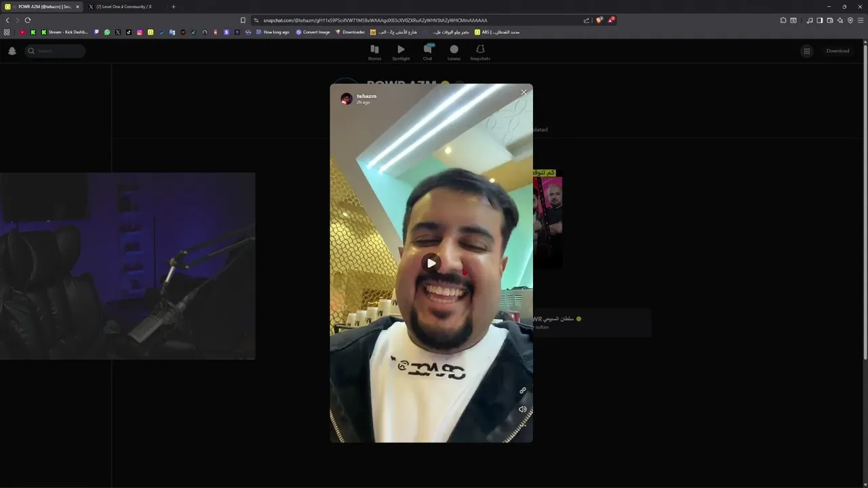
Task: Open the Snapchat apps grid menu
Action: [x=807, y=51]
